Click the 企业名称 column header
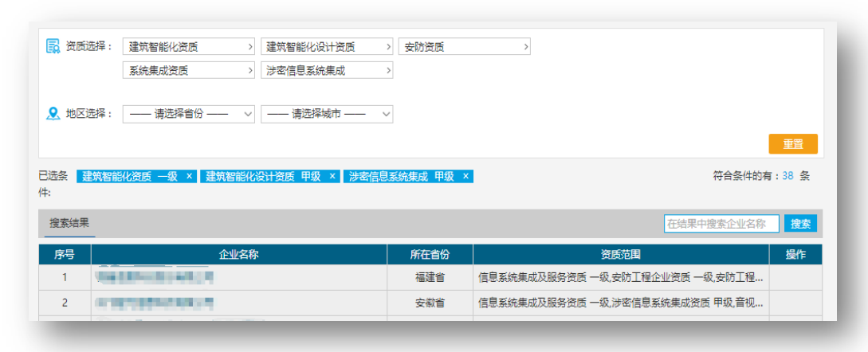The image size is (868, 352). point(239,255)
